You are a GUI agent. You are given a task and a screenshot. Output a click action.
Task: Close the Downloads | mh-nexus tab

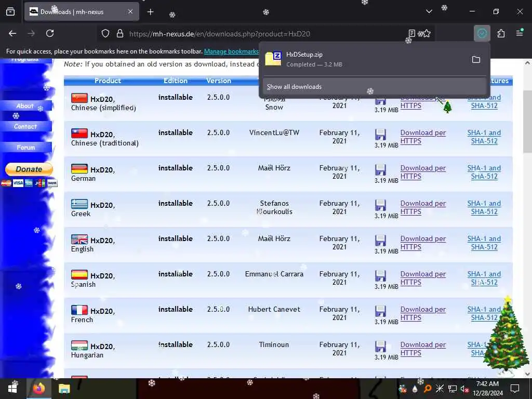[130, 12]
